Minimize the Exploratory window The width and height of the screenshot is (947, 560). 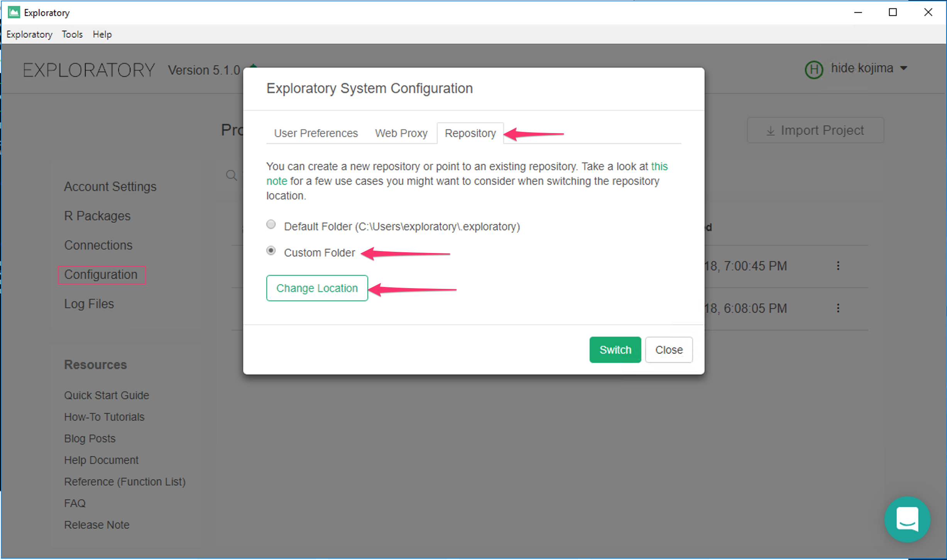pyautogui.click(x=858, y=12)
